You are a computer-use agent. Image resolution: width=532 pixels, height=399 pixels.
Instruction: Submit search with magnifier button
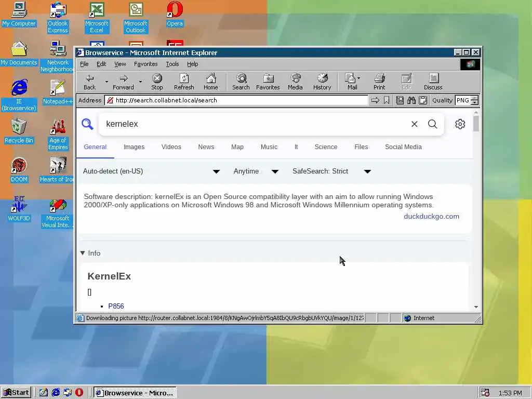(x=433, y=124)
